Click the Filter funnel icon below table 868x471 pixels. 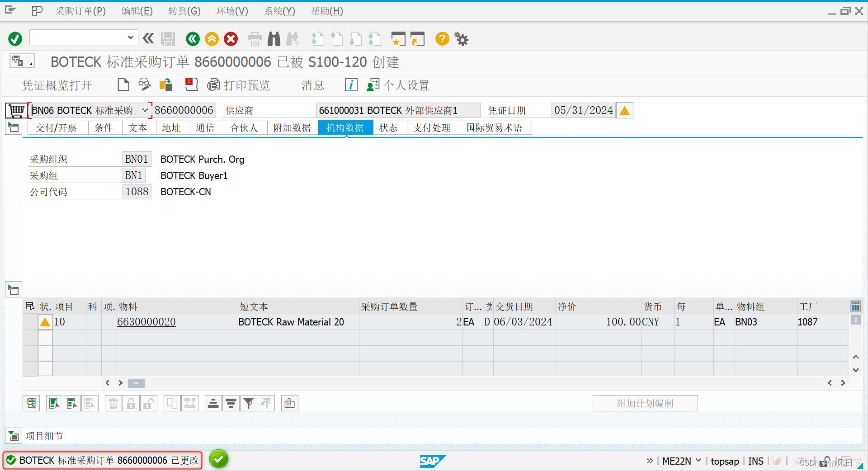pos(248,403)
